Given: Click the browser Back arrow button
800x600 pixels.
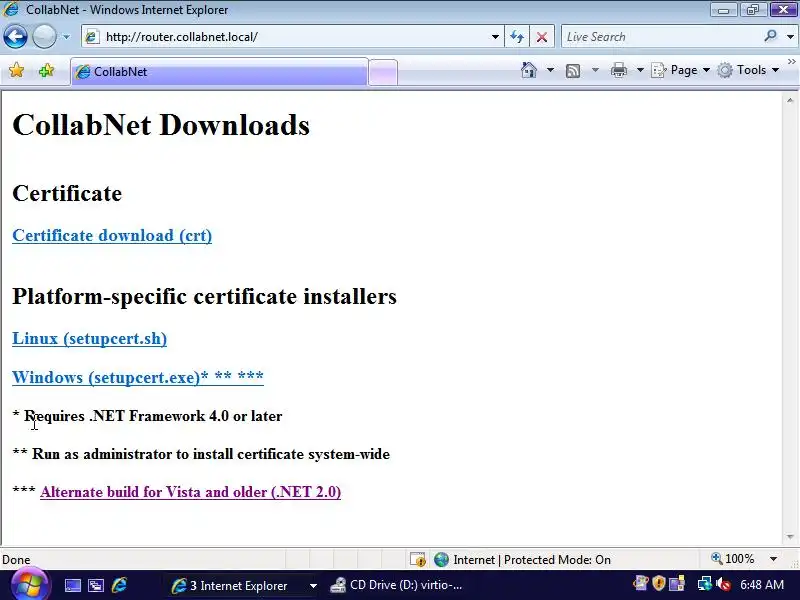Looking at the screenshot, I should pyautogui.click(x=15, y=37).
